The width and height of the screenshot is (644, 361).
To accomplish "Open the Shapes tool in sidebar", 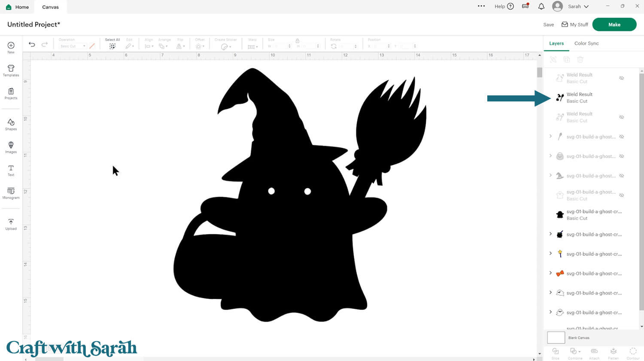I will pos(11,124).
